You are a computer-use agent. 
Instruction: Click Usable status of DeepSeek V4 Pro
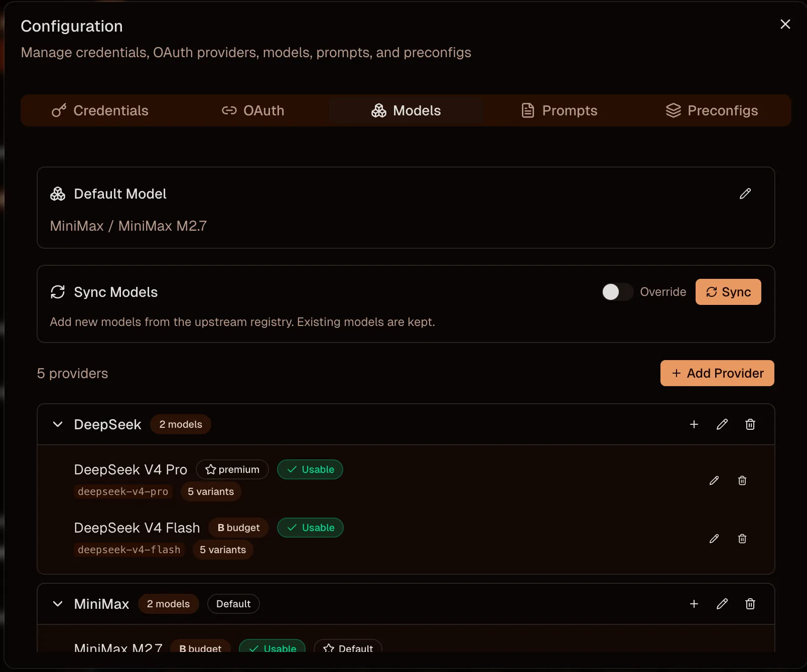click(310, 469)
